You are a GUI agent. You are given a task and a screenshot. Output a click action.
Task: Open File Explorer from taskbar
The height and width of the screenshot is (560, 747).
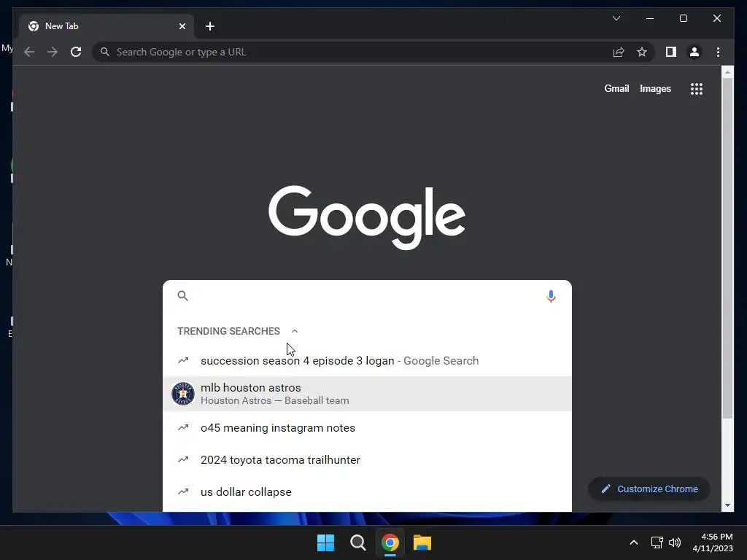point(422,542)
